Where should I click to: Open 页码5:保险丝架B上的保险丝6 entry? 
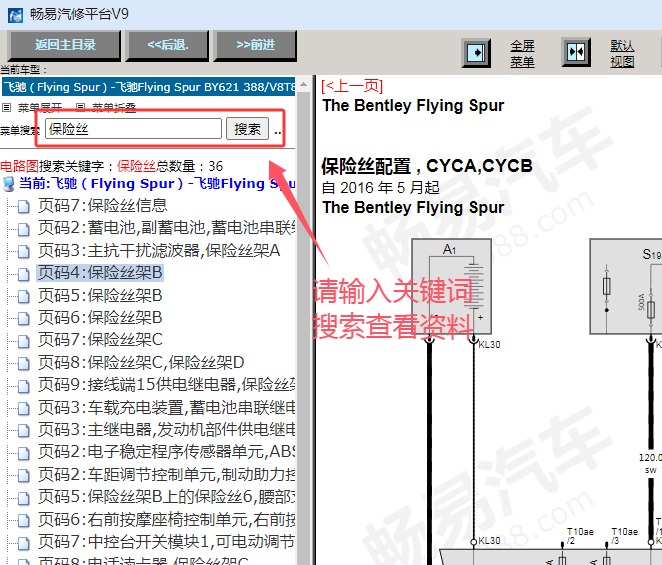tap(166, 497)
